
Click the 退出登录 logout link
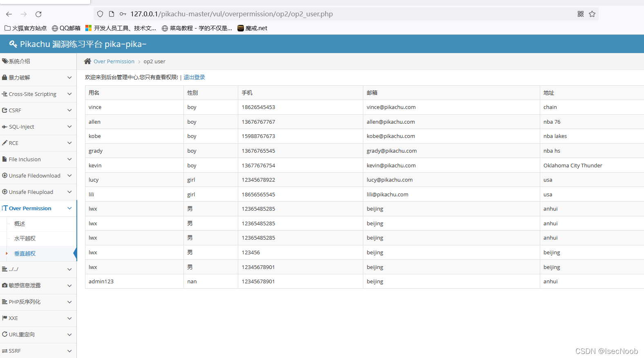[194, 77]
